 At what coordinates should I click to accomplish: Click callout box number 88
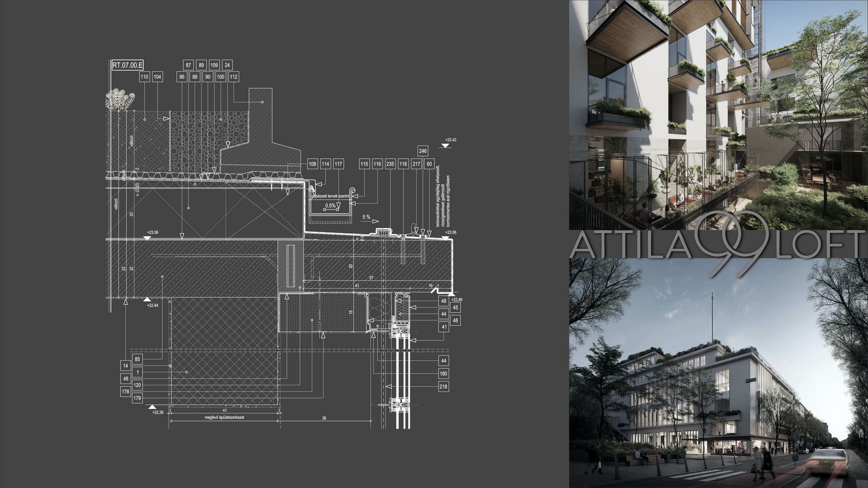(x=195, y=77)
